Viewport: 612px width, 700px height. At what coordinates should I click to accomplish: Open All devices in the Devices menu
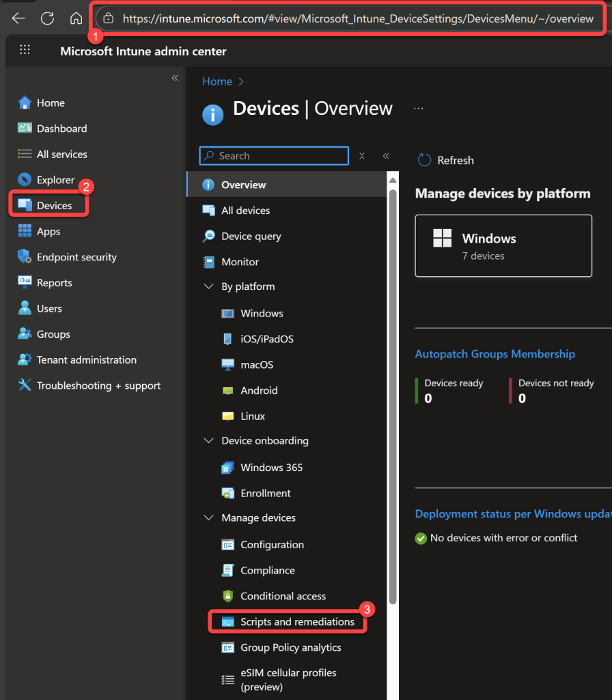[x=245, y=211]
